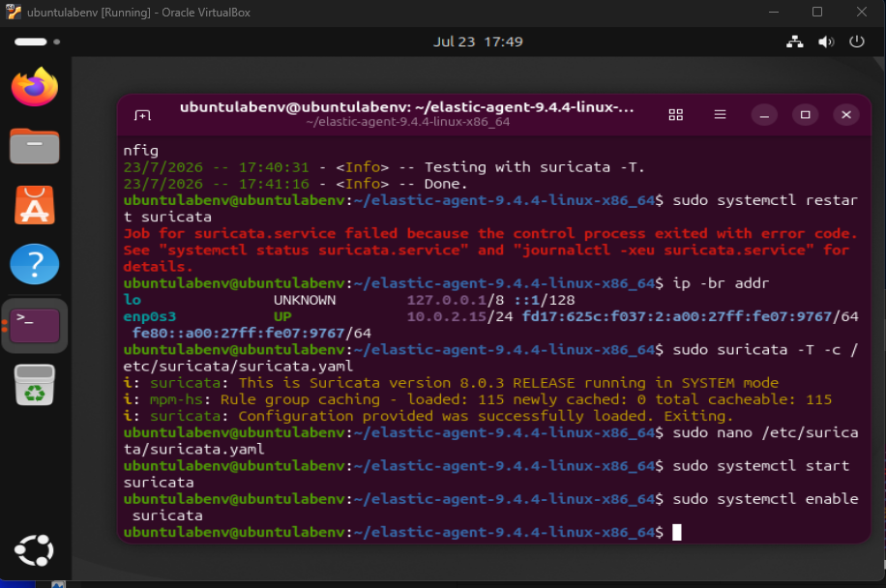Open the clock showing Jul 23 17:49

[478, 42]
